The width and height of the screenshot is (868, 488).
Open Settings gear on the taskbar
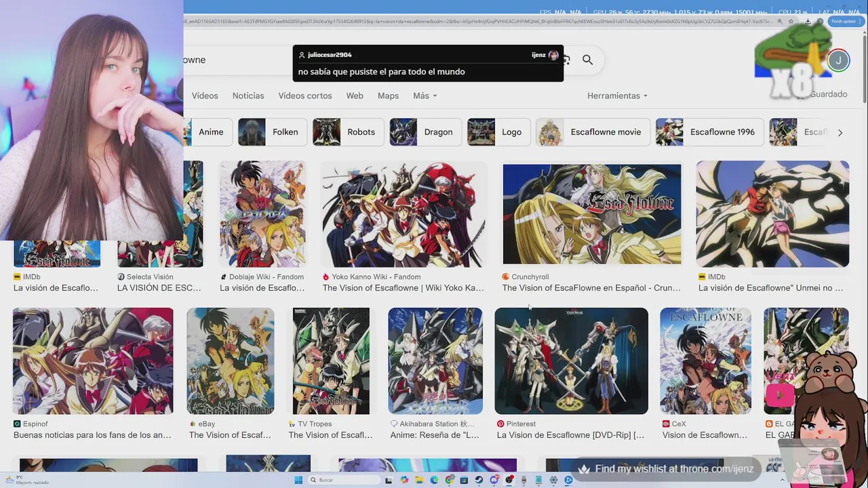click(553, 480)
